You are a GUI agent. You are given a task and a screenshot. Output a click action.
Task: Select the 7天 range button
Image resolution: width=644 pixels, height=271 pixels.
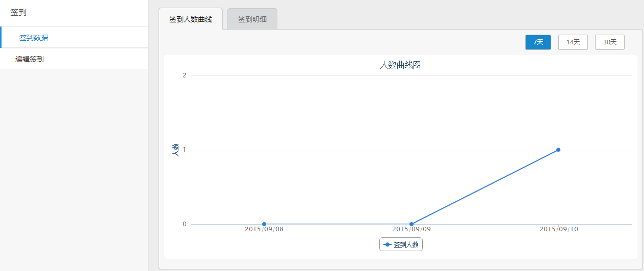[538, 42]
